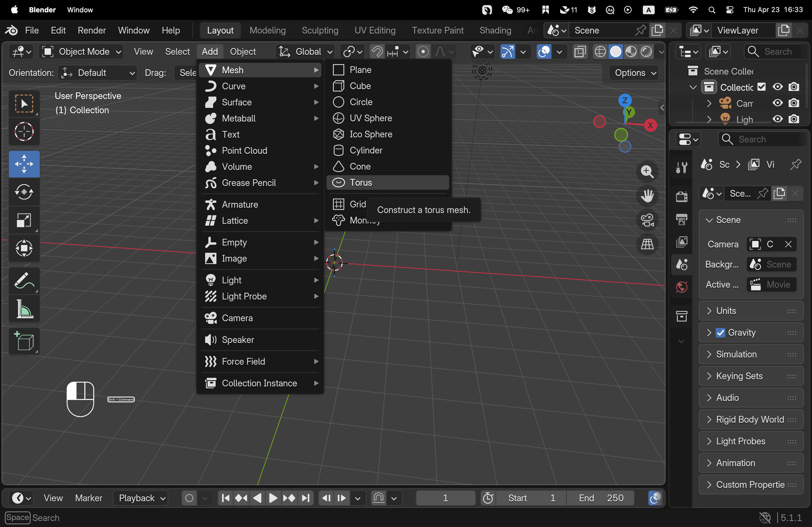The width and height of the screenshot is (812, 527).
Task: Open Global transform orientation dropdown
Action: 305,52
